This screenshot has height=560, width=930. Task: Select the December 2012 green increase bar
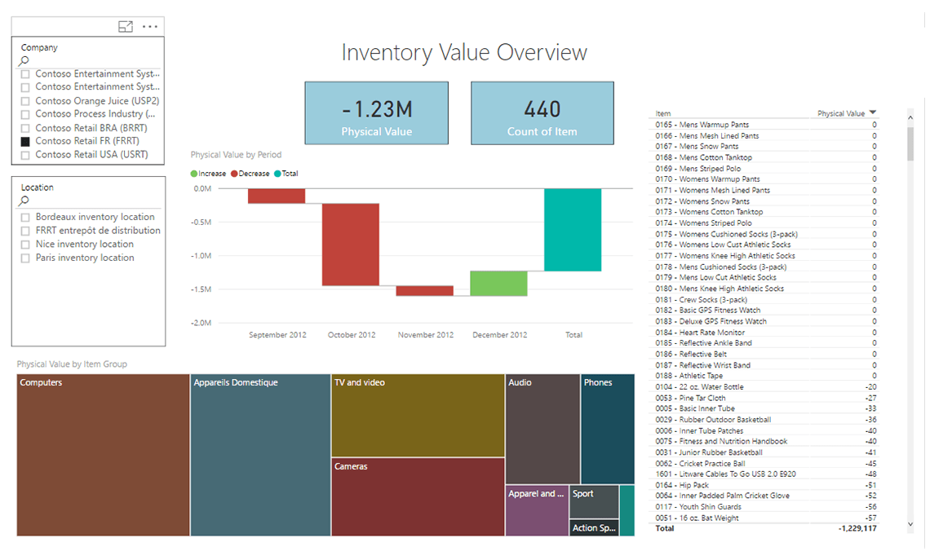pyautogui.click(x=498, y=283)
